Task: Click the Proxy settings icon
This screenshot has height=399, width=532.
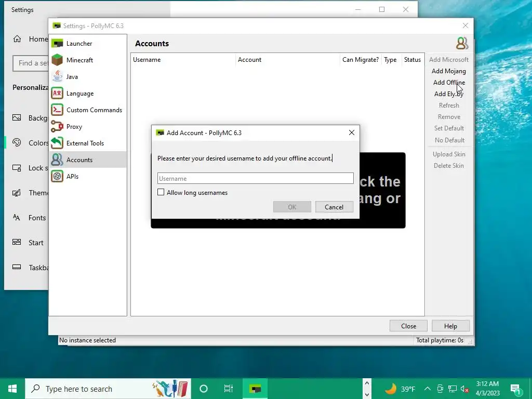Action: coord(57,127)
